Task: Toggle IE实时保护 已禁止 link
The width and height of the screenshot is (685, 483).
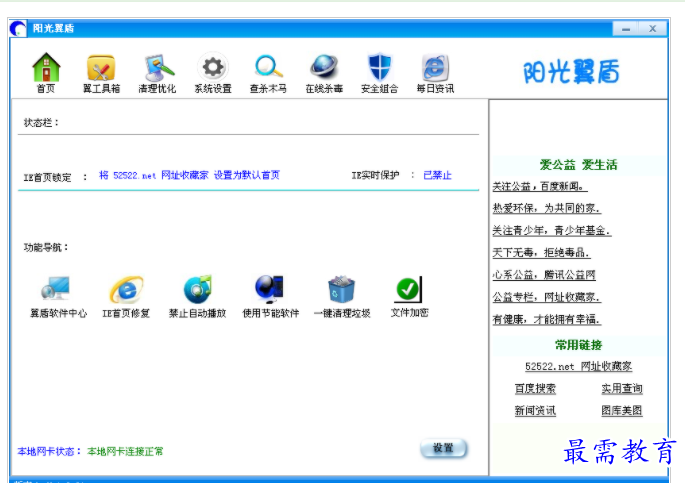Action: pos(437,175)
